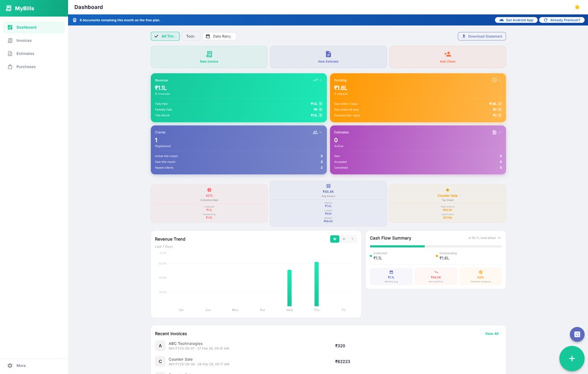Collapse the Pending card section
The image size is (588, 374).
click(x=500, y=79)
